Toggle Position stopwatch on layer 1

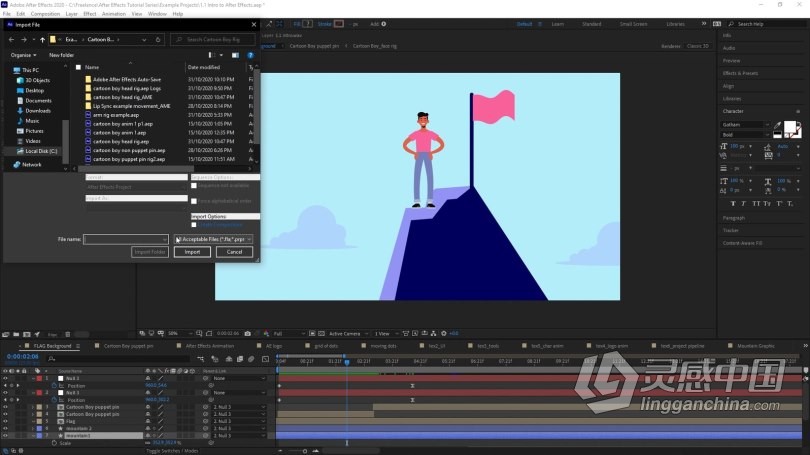pyautogui.click(x=54, y=386)
